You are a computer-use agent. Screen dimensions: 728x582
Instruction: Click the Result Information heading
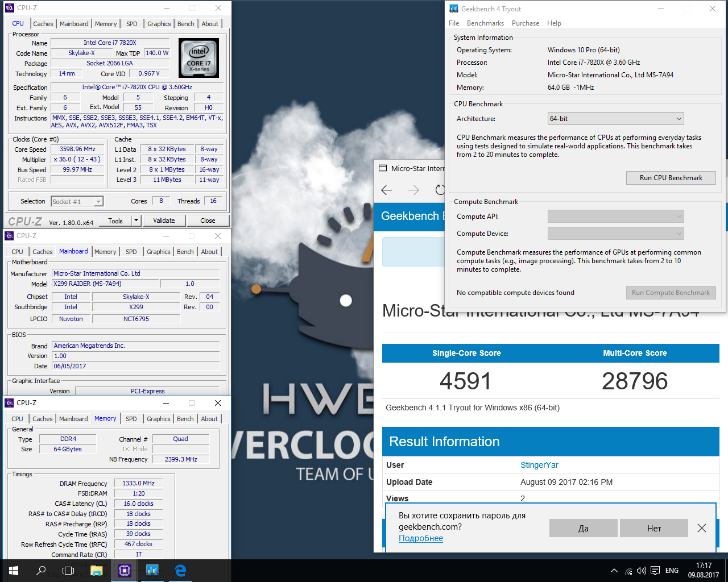coord(444,442)
